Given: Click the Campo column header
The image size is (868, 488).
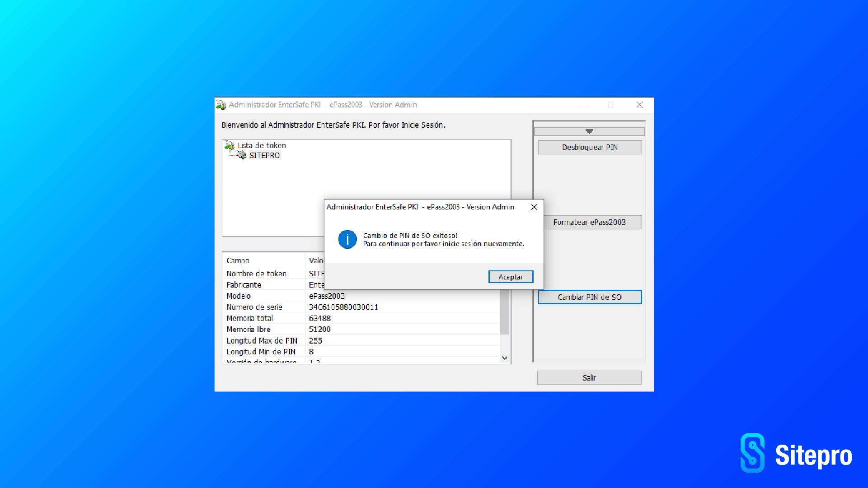Looking at the screenshot, I should (264, 260).
